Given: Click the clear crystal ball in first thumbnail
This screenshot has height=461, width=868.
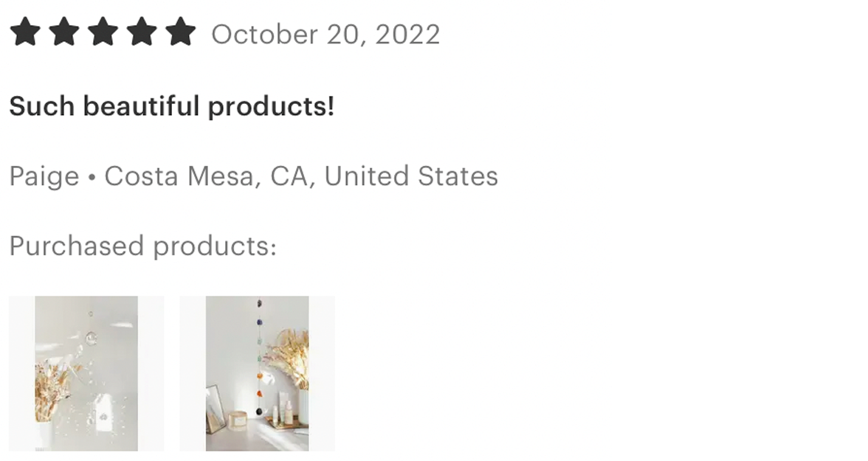Looking at the screenshot, I should (x=92, y=337).
